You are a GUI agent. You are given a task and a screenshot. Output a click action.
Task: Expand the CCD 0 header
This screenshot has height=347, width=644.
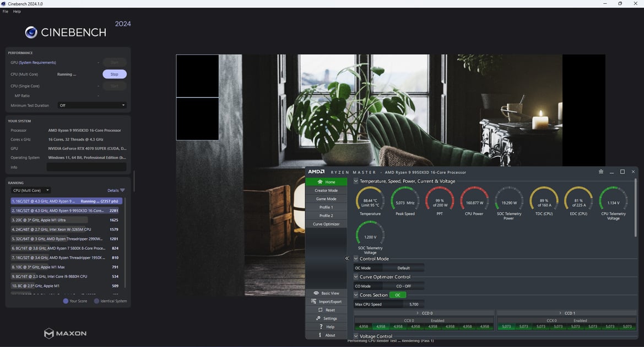[424, 313]
